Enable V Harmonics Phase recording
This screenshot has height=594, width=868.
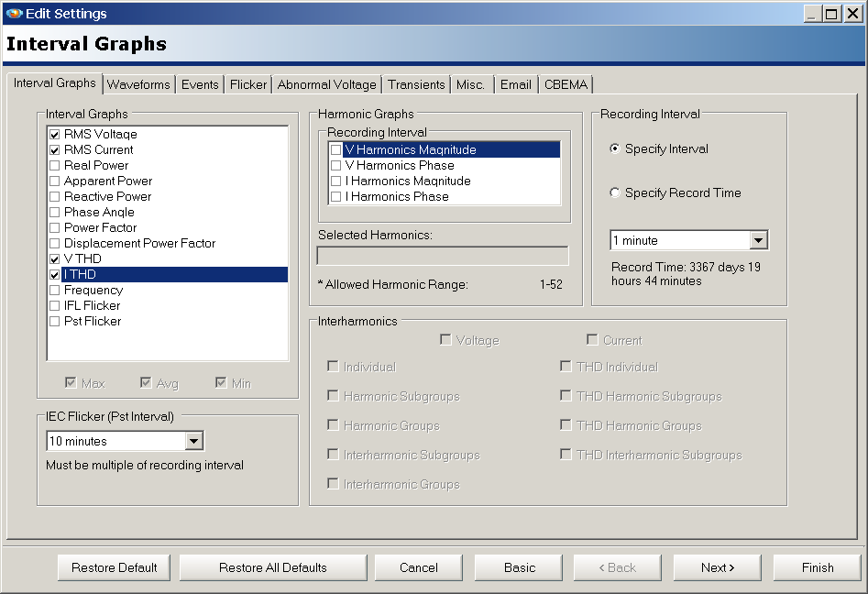coord(337,165)
